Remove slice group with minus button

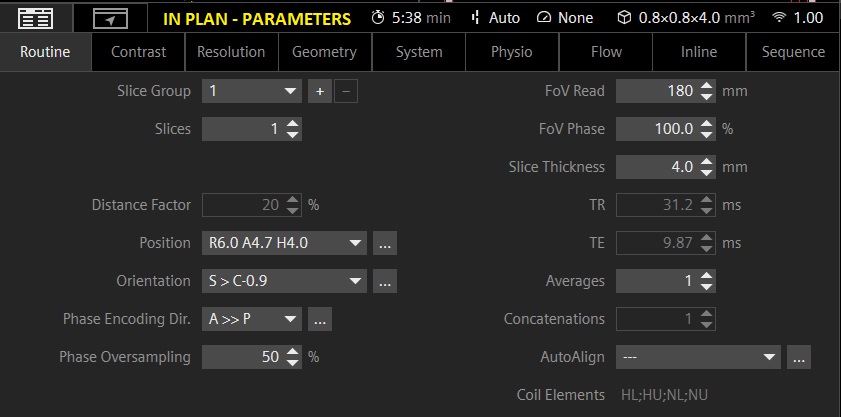[x=346, y=91]
